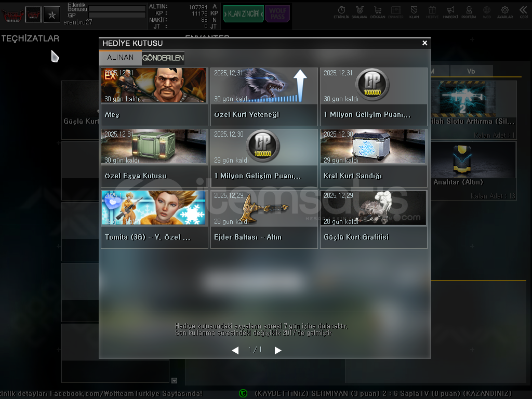Go to previous gift box page

pos(235,350)
